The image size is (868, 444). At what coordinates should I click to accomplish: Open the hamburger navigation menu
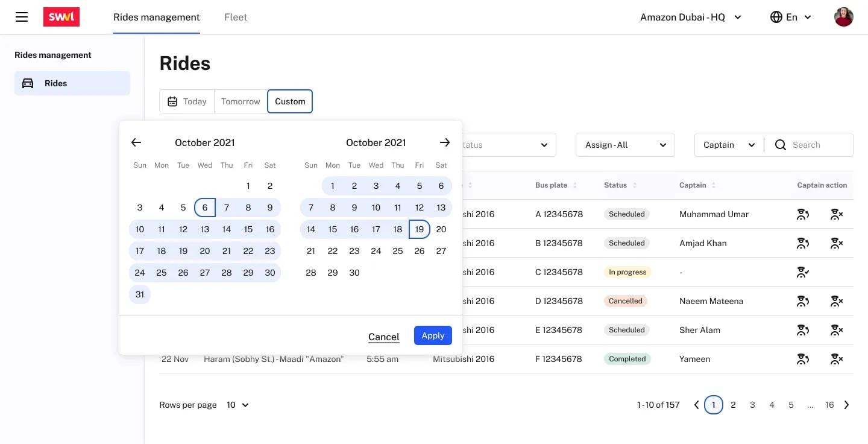pyautogui.click(x=22, y=17)
